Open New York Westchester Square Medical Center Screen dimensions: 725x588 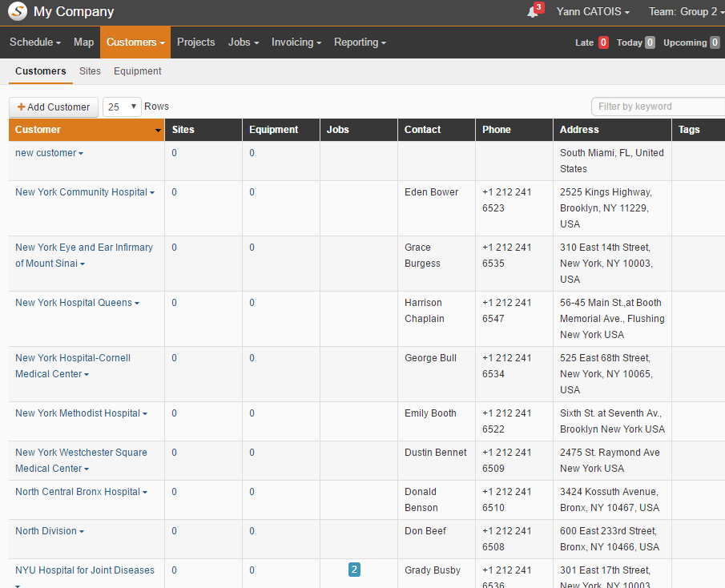pyautogui.click(x=82, y=461)
